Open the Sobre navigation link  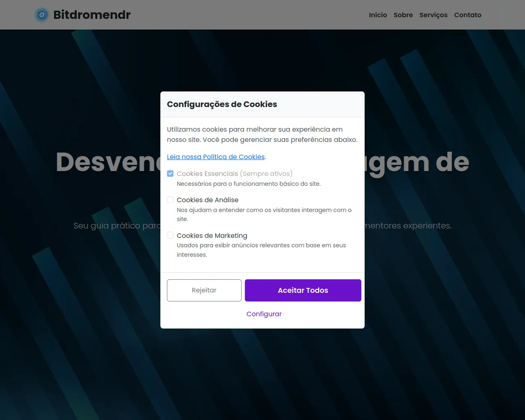click(x=403, y=15)
